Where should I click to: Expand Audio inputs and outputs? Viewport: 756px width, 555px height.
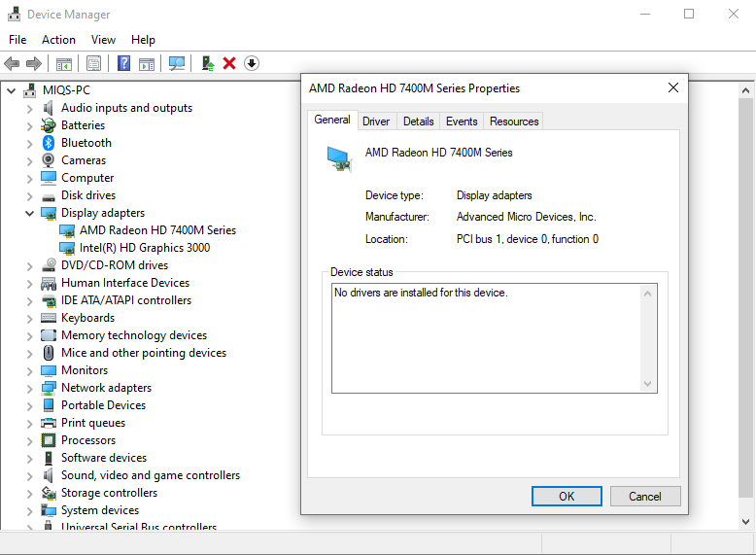click(x=29, y=109)
